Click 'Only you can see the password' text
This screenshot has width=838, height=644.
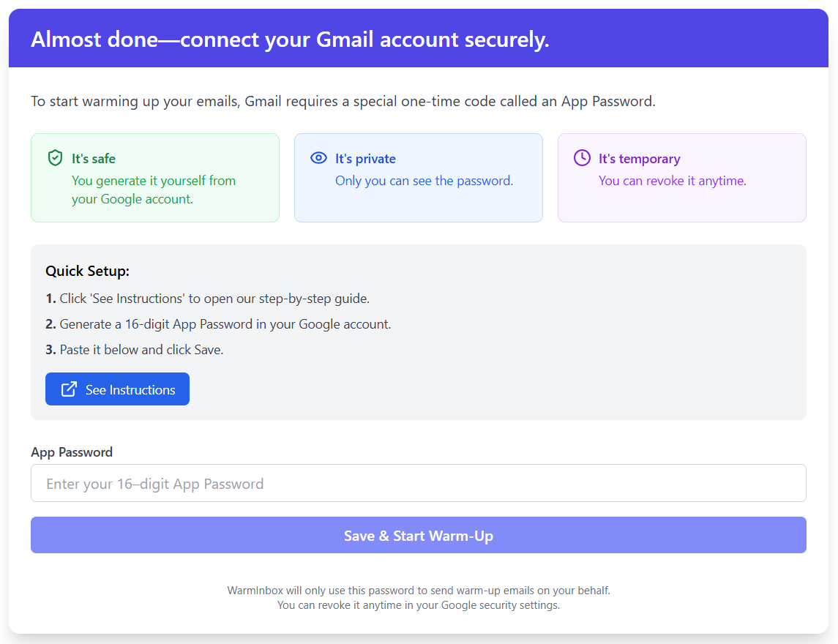tap(424, 181)
